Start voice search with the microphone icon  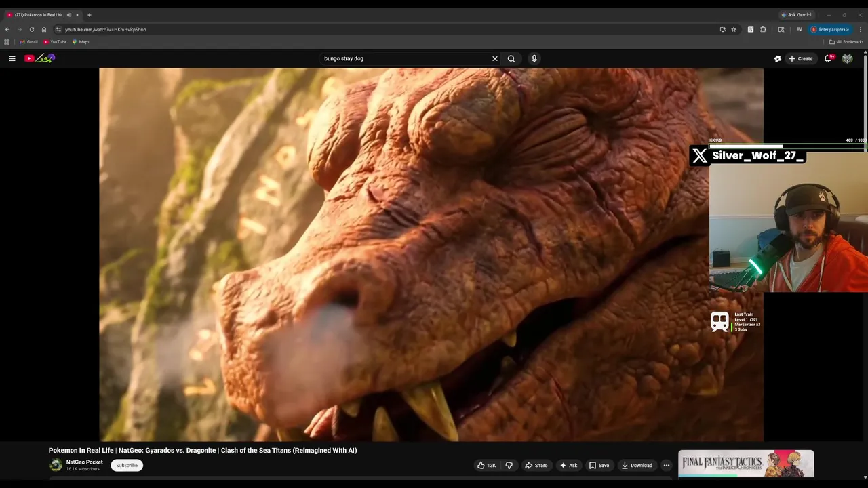pos(534,58)
